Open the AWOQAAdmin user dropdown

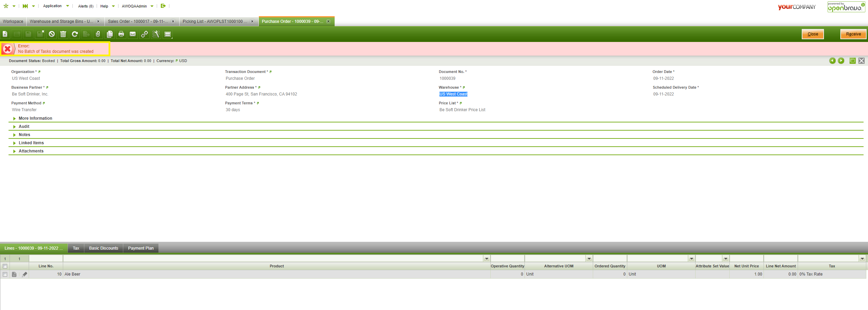pyautogui.click(x=138, y=6)
